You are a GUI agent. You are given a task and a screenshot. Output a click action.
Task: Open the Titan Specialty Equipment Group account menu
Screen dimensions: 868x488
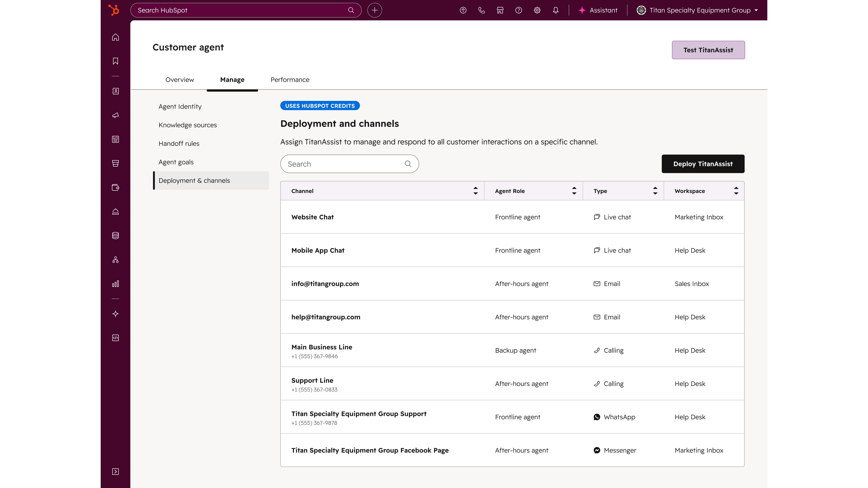pos(697,10)
